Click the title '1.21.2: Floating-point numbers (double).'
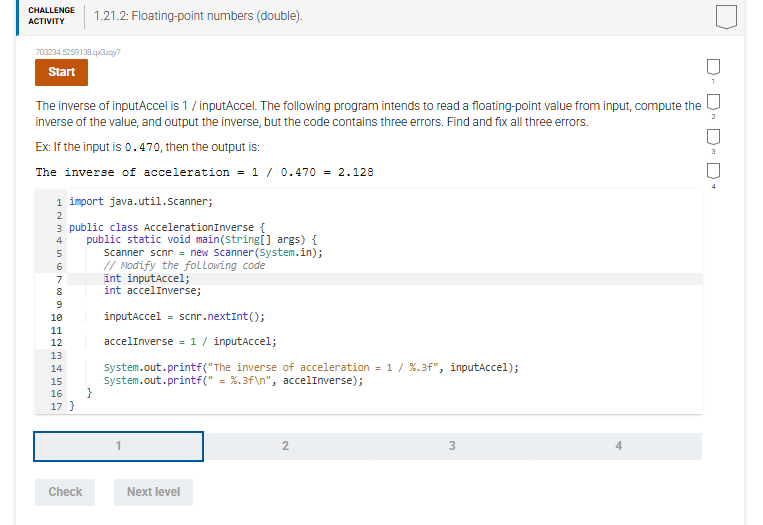The width and height of the screenshot is (763, 525). pos(198,16)
